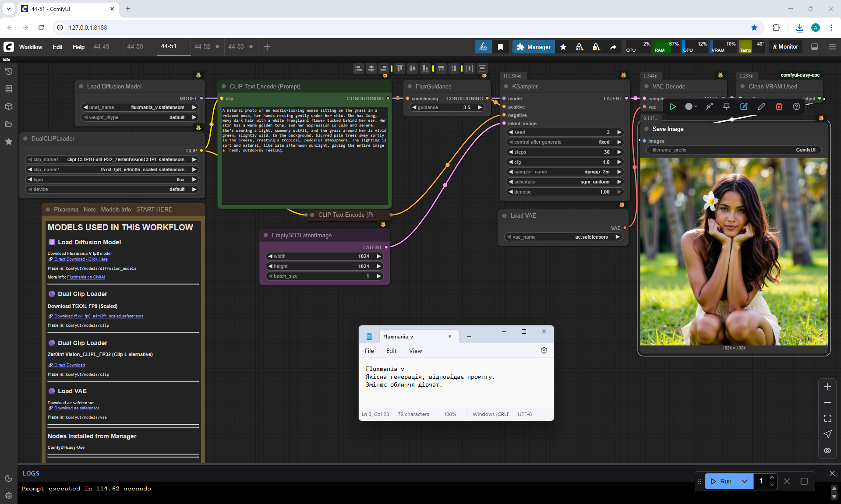Screen dimensions: 841x504
Task: Click the denoise 1.00 slider field
Action: click(565, 192)
